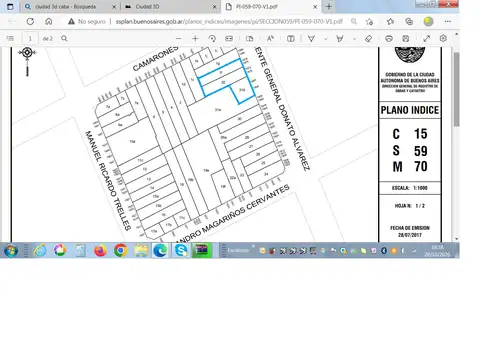480x360 pixels.
Task: Open the Windows Start menu
Action: coord(11,250)
